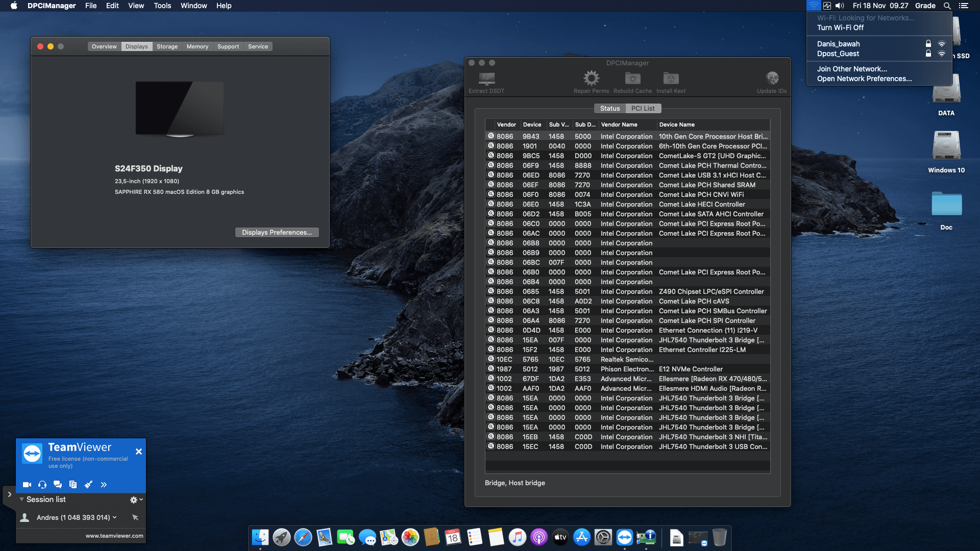Select the Status tab in DPCIManager
The width and height of the screenshot is (980, 551).
[610, 109]
